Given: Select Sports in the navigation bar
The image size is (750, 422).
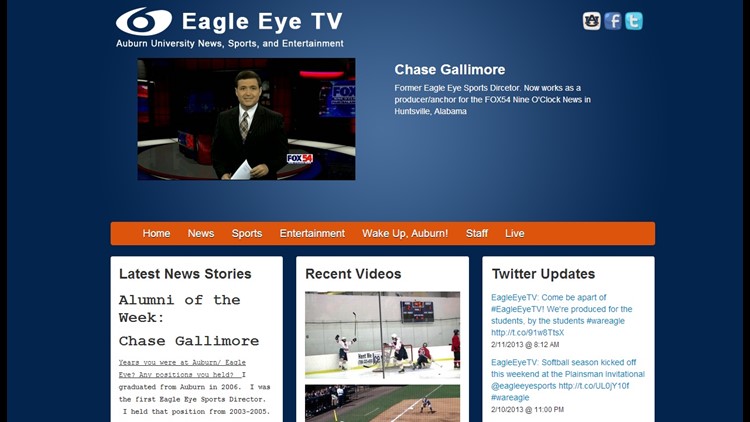Looking at the screenshot, I should (247, 233).
